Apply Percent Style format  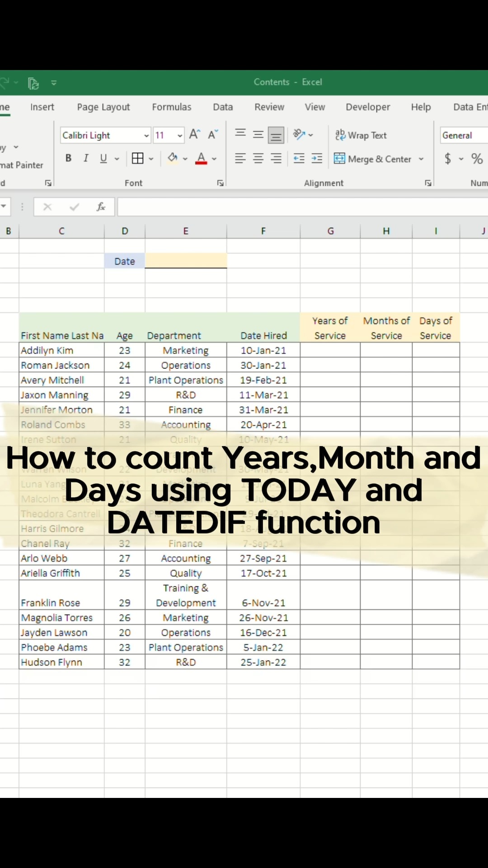(477, 159)
